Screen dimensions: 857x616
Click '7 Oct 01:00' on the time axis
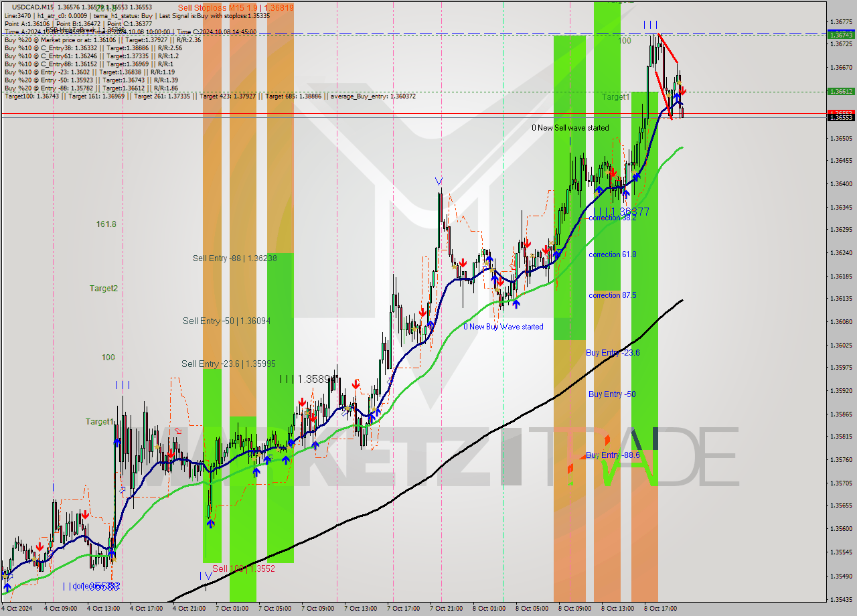click(x=232, y=609)
